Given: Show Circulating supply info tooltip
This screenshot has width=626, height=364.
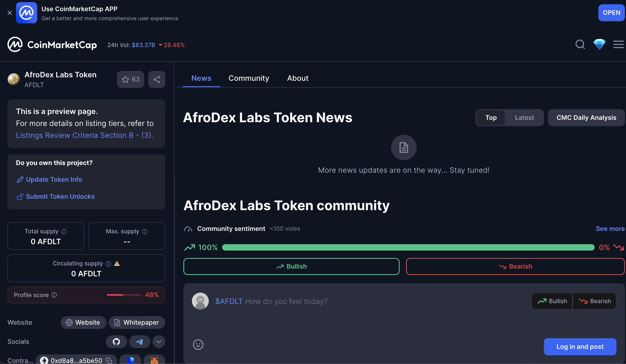Looking at the screenshot, I should 108,264.
